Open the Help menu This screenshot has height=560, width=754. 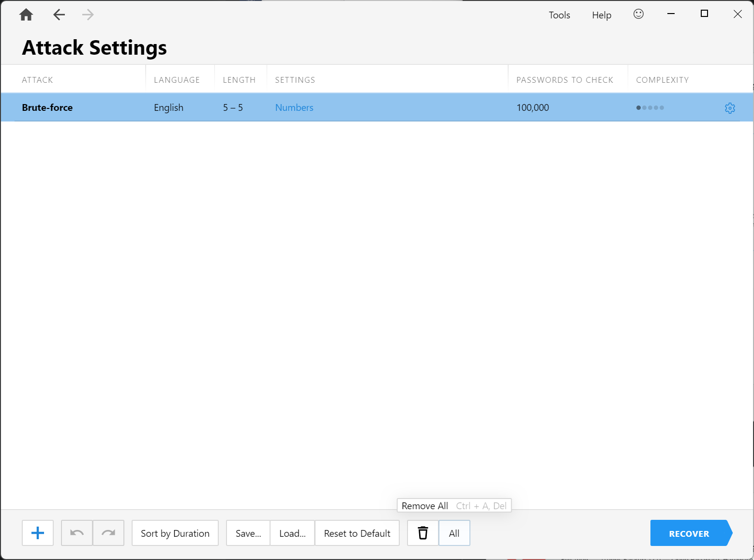pyautogui.click(x=601, y=15)
